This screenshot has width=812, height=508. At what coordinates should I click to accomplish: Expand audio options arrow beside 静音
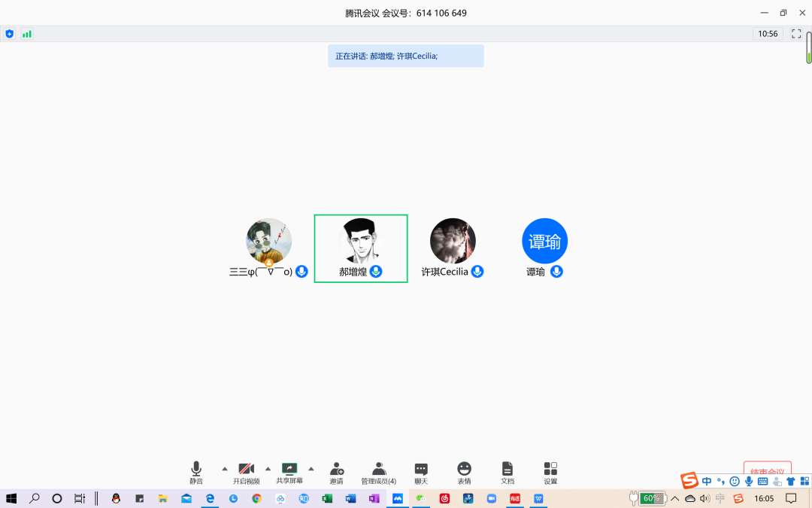tap(224, 468)
